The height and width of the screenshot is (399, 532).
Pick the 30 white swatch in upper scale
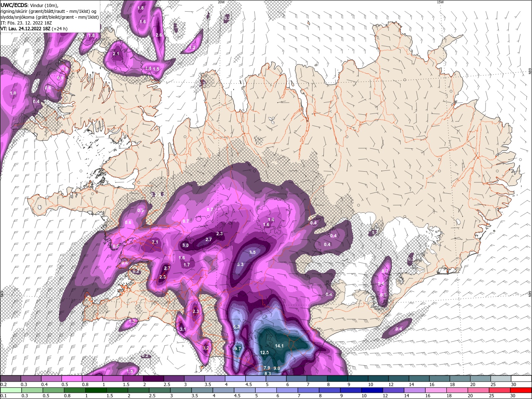tap(521, 379)
